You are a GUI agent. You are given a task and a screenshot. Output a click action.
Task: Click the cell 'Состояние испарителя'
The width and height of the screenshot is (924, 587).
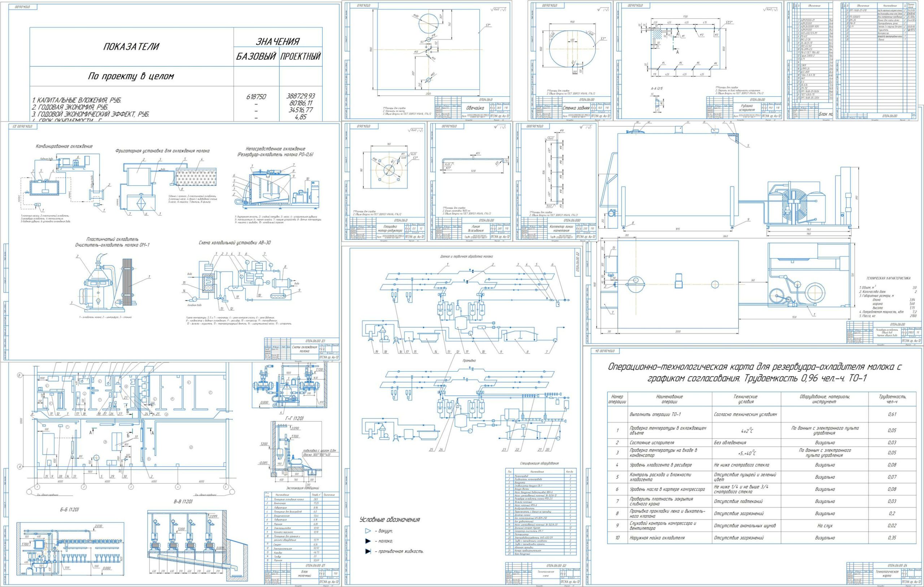pos(652,443)
